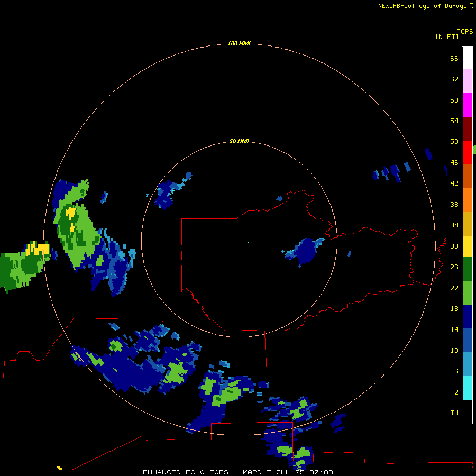476x476 pixels.
Task: Click the dark red 54 color swatch
Action: 467,129
